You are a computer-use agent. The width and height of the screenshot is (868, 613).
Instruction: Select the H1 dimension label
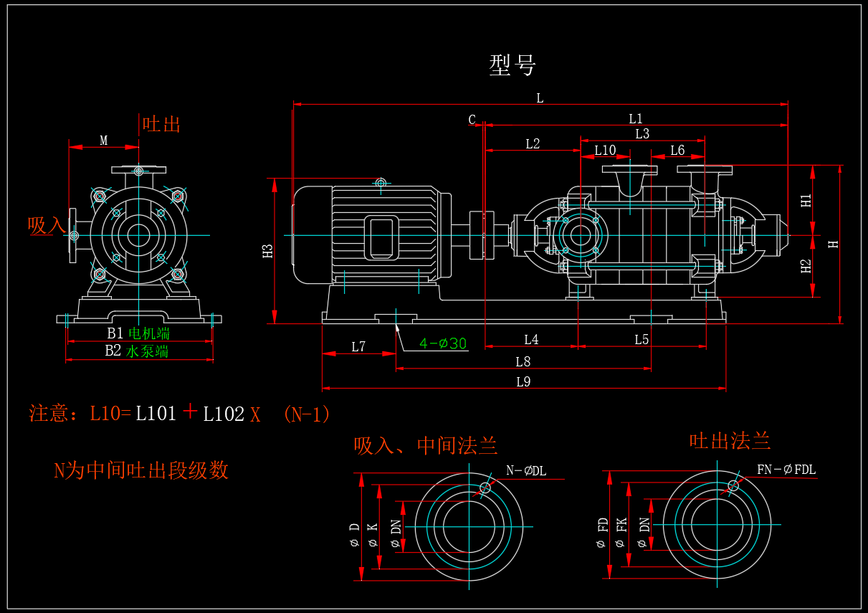[806, 201]
